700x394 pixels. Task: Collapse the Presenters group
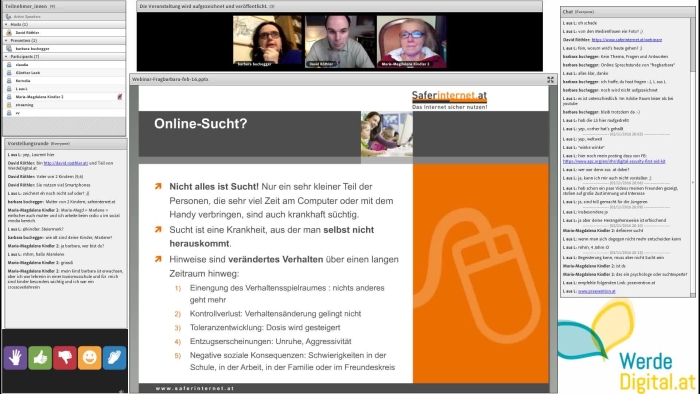click(x=6, y=41)
